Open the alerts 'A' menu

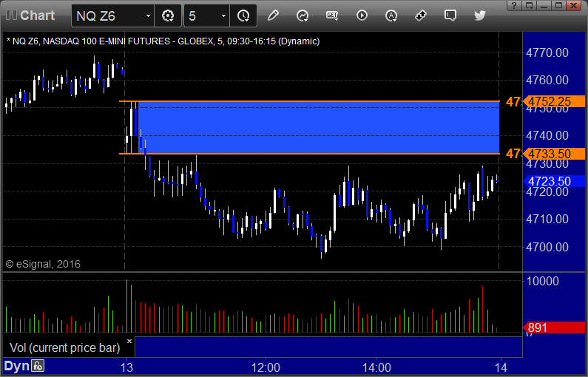tap(391, 16)
